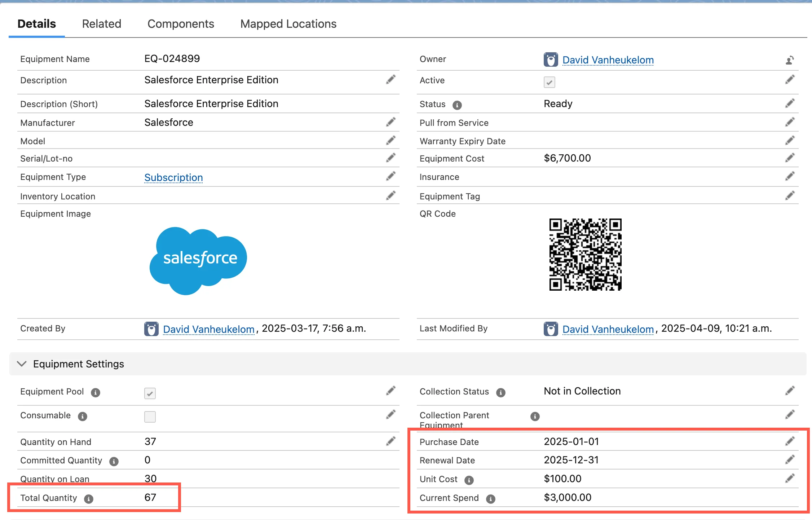The height and width of the screenshot is (520, 812).
Task: Click the Manufacturer edit pencil
Action: tap(390, 122)
